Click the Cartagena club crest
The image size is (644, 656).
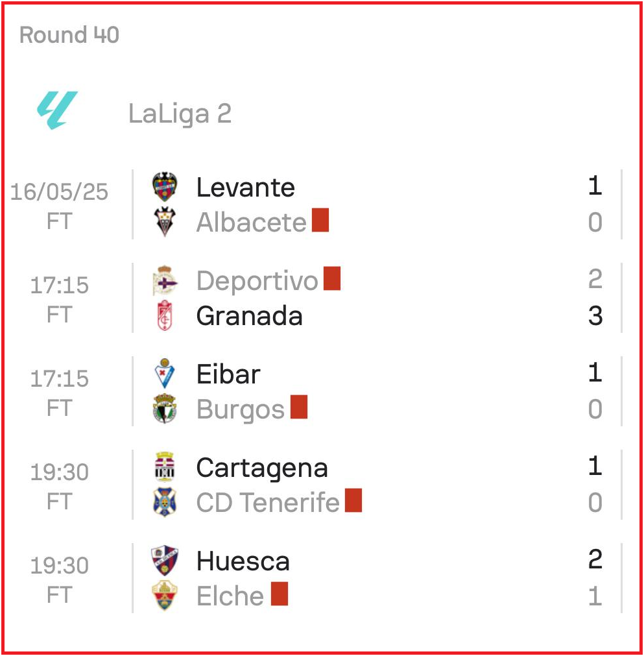165,467
